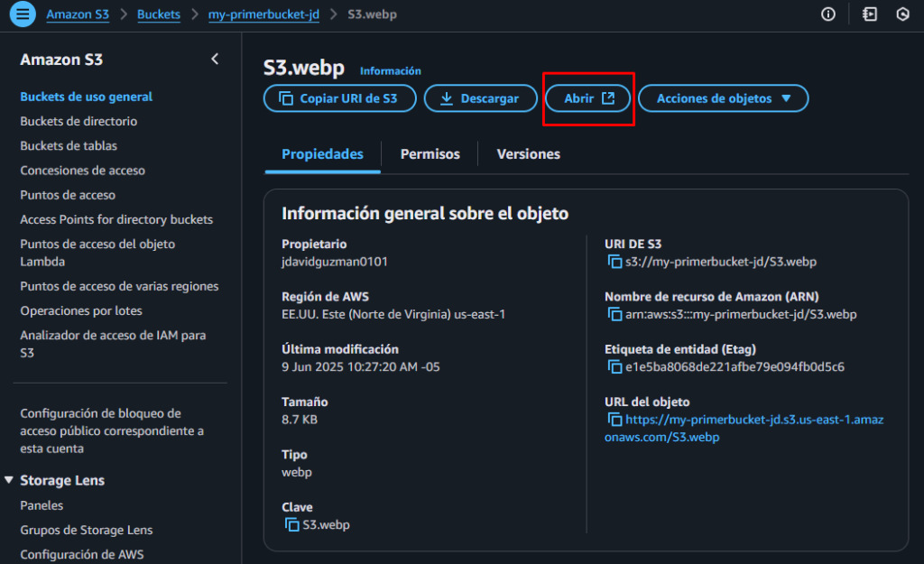The height and width of the screenshot is (564, 924).
Task: Open Puntos de acceso de varias regiones
Action: [119, 286]
